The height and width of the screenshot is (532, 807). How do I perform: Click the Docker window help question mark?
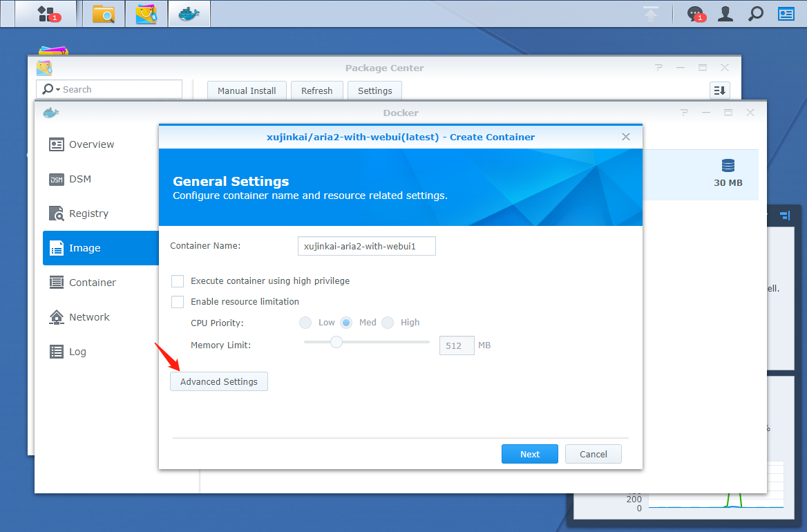point(684,112)
